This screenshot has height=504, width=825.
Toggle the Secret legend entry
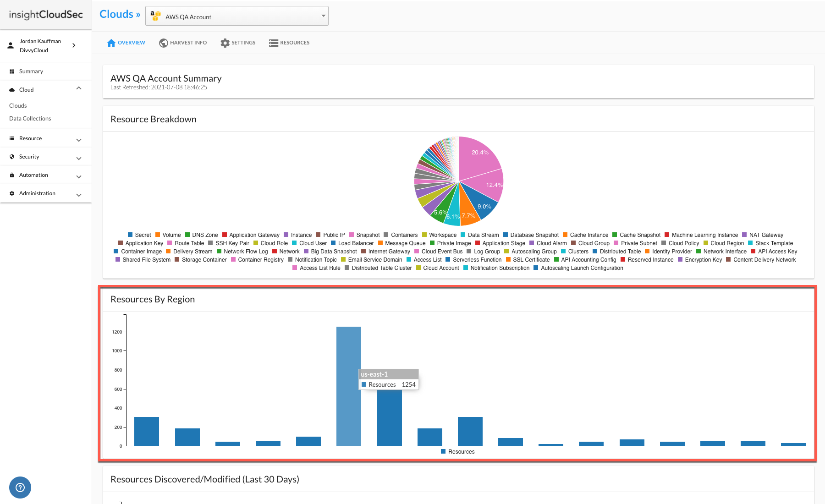click(139, 235)
